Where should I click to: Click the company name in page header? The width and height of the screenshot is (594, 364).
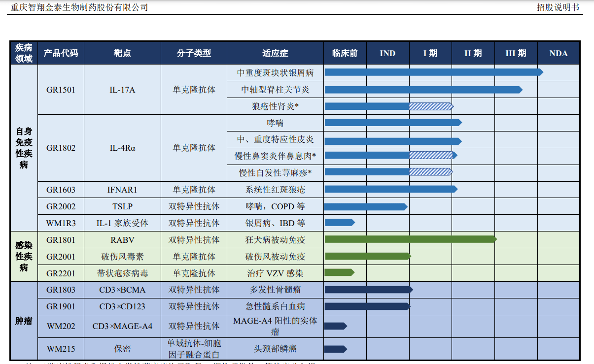click(x=79, y=7)
